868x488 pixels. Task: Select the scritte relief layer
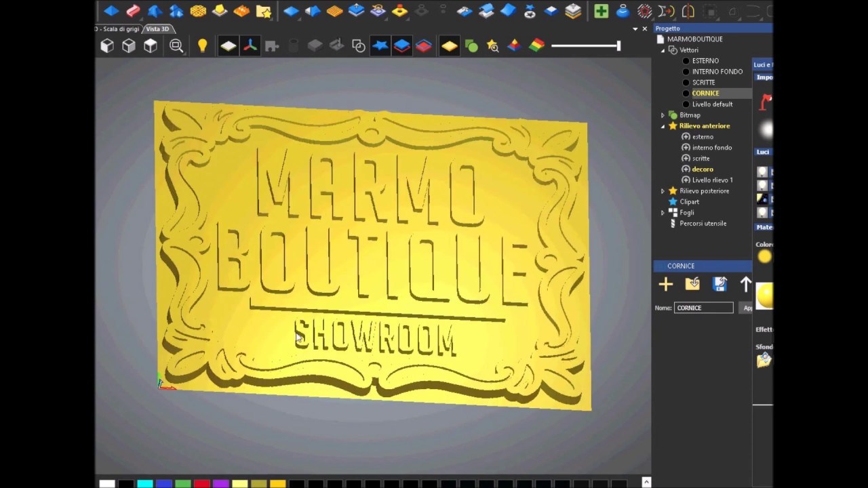pyautogui.click(x=701, y=159)
